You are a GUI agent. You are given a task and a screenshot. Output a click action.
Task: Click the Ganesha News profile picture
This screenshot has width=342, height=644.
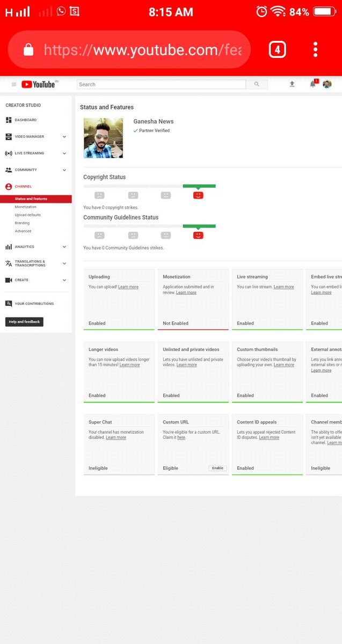pyautogui.click(x=103, y=138)
